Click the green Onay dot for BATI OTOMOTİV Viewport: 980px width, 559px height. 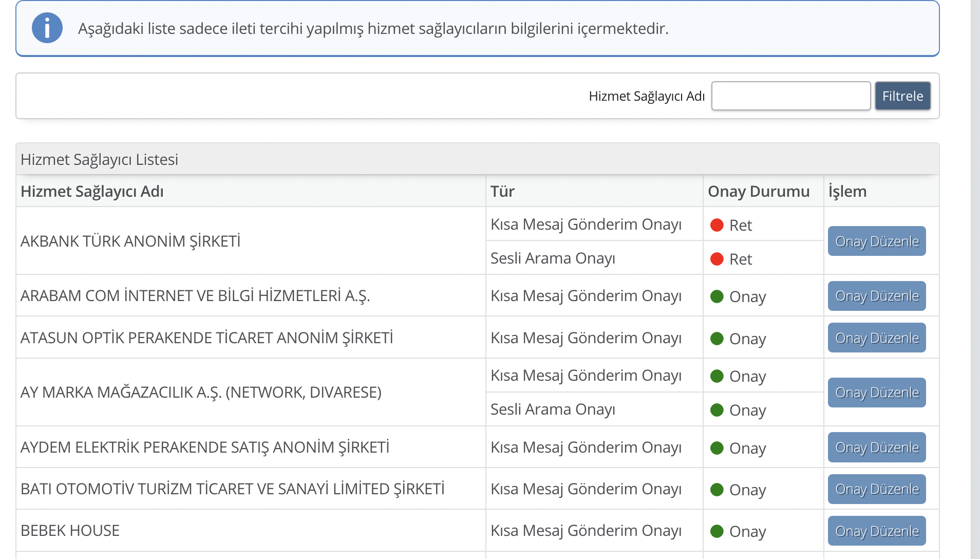coord(717,490)
